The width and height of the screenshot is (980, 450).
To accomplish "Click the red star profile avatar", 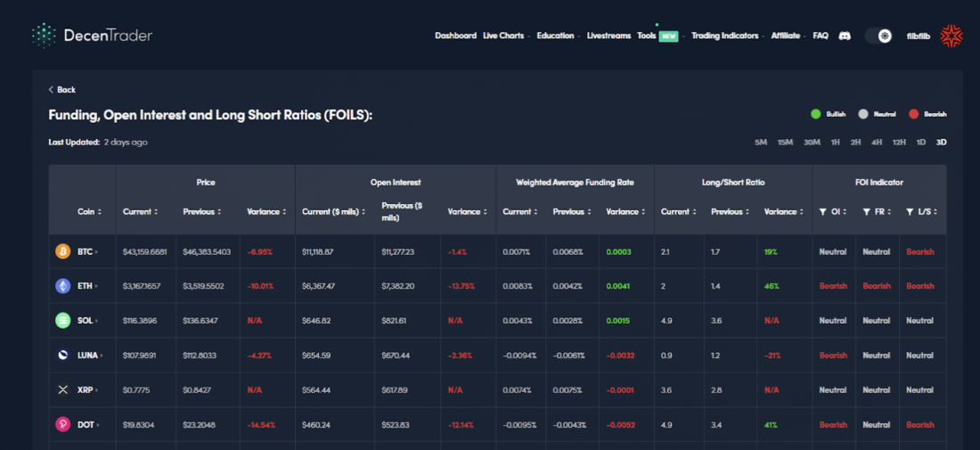I will (x=951, y=36).
